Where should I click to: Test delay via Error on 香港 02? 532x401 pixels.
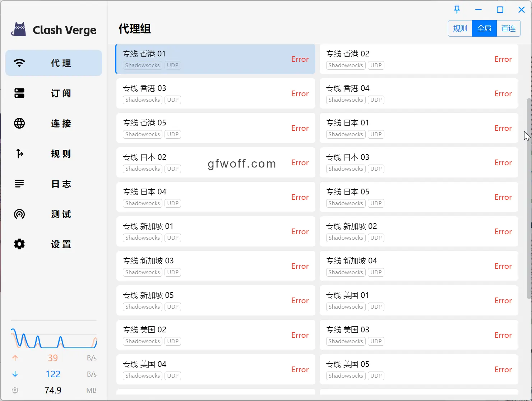point(503,59)
